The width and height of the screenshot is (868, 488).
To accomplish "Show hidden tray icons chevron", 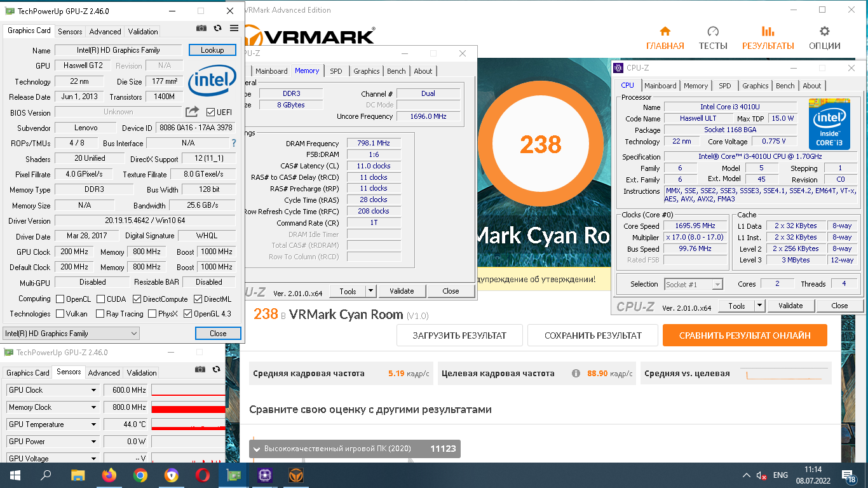I will pos(747,475).
